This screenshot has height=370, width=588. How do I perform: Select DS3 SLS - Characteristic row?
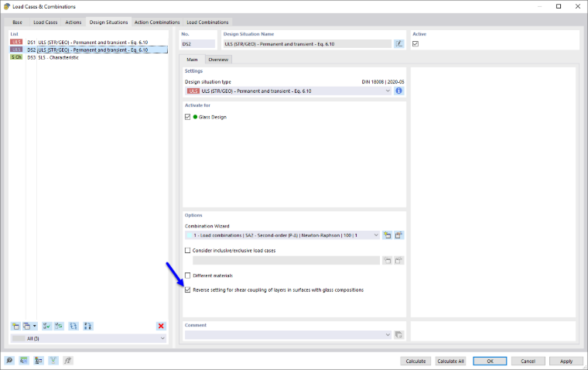click(88, 57)
